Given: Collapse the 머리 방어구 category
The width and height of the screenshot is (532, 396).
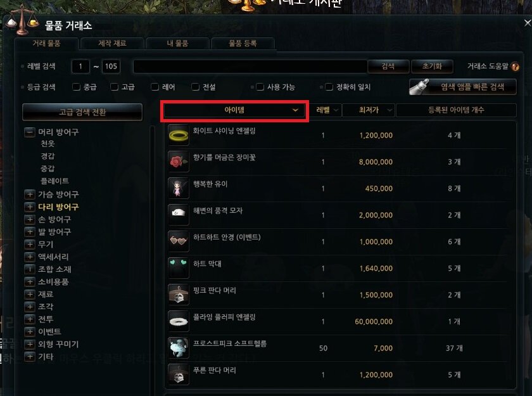Looking at the screenshot, I should coord(30,132).
